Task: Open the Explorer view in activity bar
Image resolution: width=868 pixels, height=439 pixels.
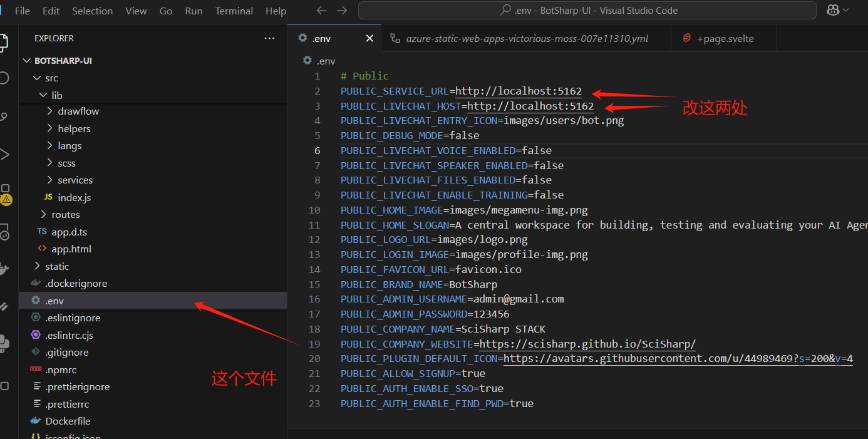Action: tap(3, 42)
